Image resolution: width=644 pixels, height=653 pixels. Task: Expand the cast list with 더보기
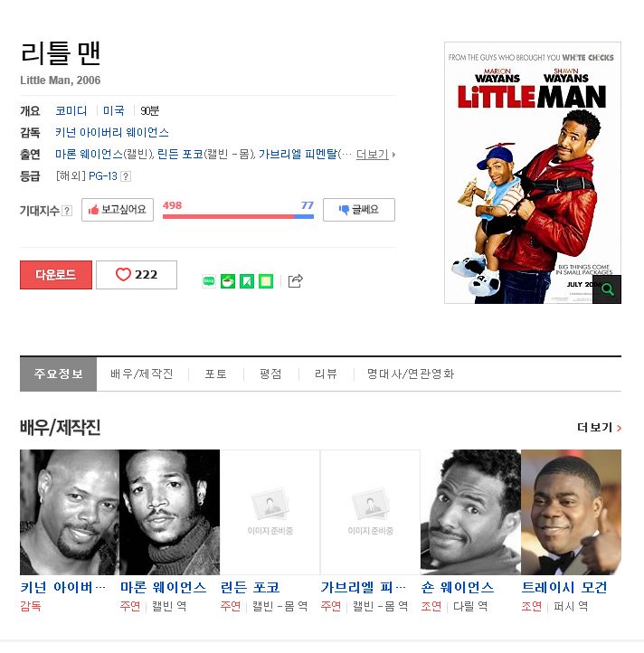pos(375,155)
